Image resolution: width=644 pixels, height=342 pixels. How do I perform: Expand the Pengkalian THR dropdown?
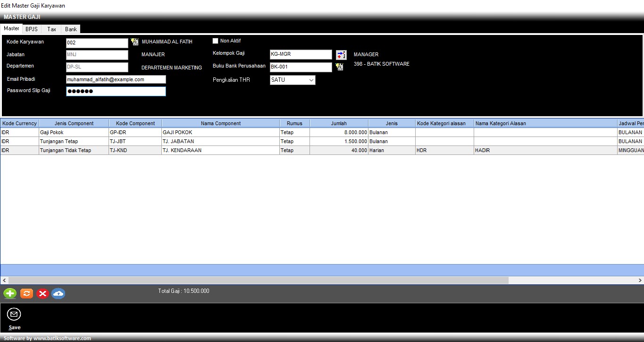[x=311, y=80]
